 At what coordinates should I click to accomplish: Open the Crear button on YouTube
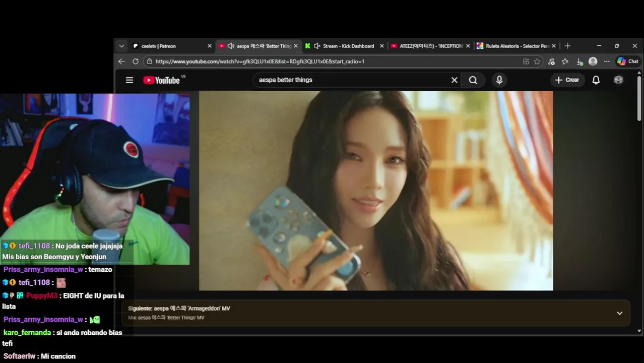[567, 80]
